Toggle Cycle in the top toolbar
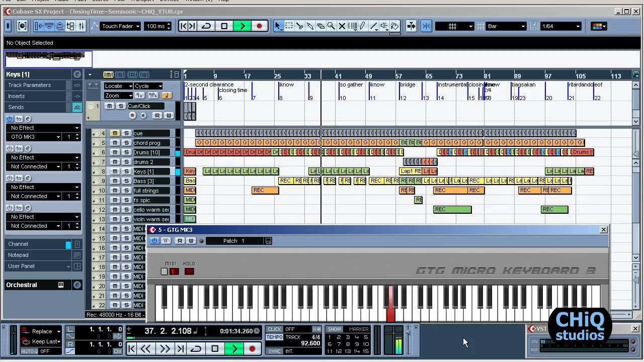 click(207, 26)
